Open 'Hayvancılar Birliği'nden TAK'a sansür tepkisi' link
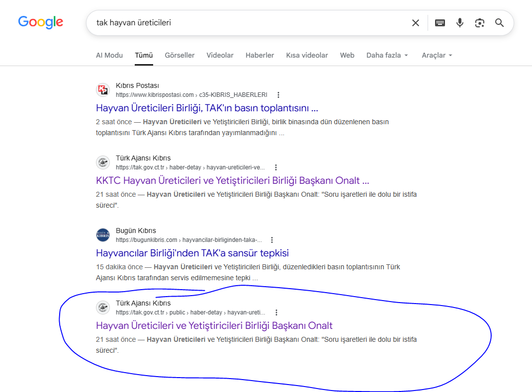The height and width of the screenshot is (392, 532). [x=192, y=253]
